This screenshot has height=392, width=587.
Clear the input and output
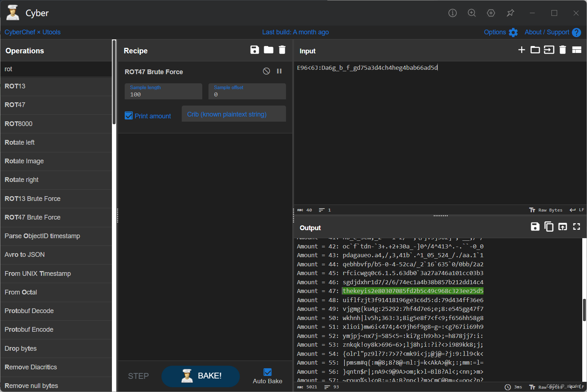coord(563,50)
